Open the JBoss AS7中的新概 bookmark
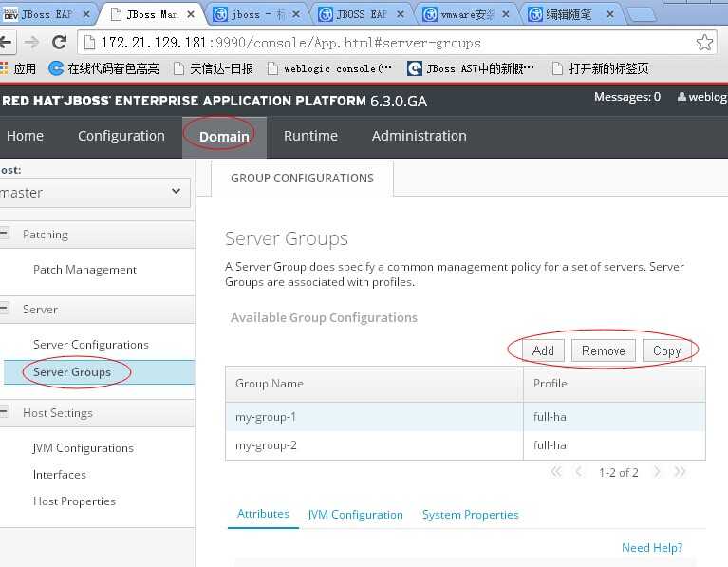 point(471,68)
